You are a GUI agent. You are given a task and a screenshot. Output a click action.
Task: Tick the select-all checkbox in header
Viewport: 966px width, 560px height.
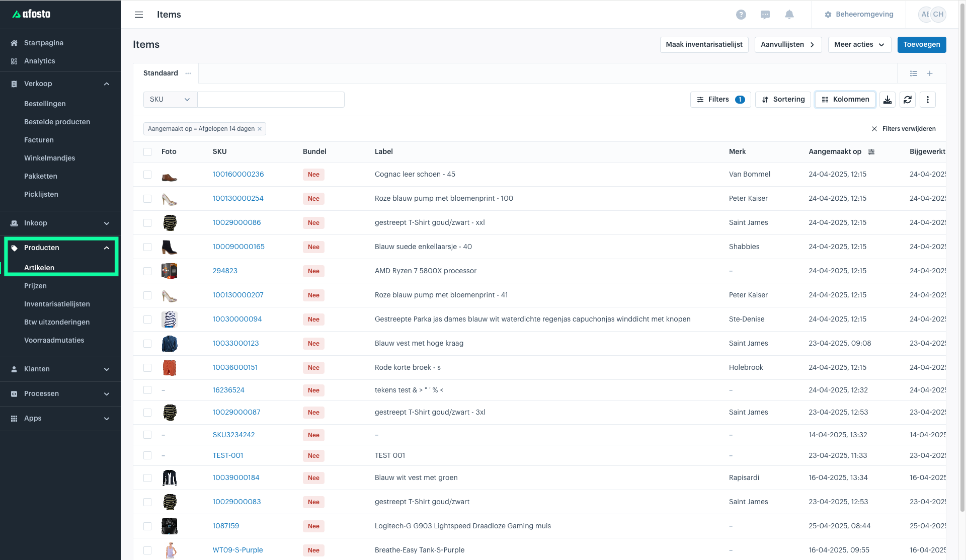tap(147, 152)
